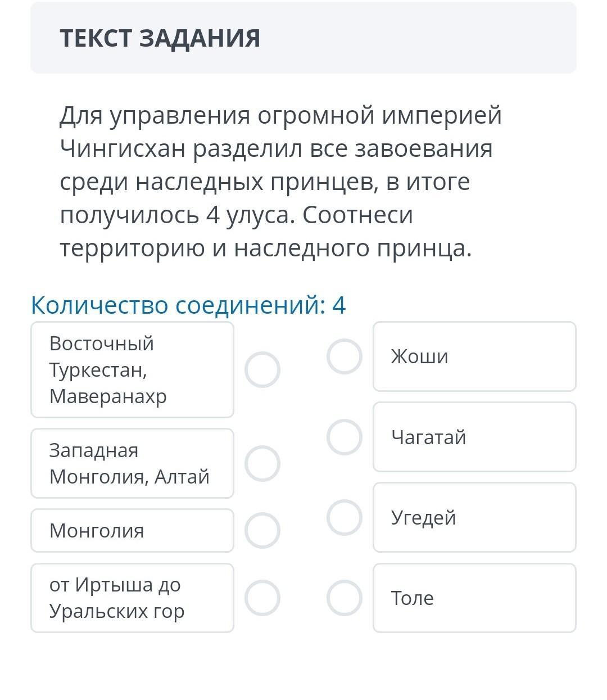Click the ТЕКСТ ЗАДАНИЯ header
607x700 pixels.
[160, 38]
